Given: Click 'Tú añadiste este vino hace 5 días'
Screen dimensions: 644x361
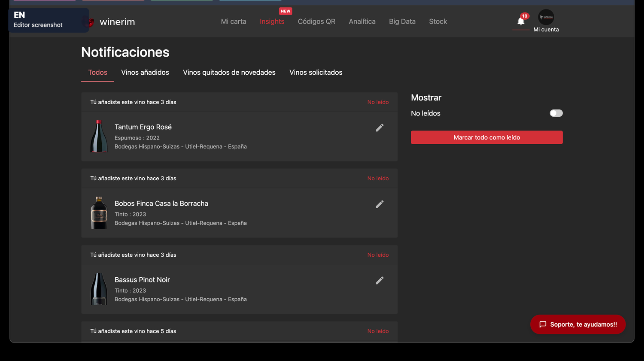Looking at the screenshot, I should (133, 331).
